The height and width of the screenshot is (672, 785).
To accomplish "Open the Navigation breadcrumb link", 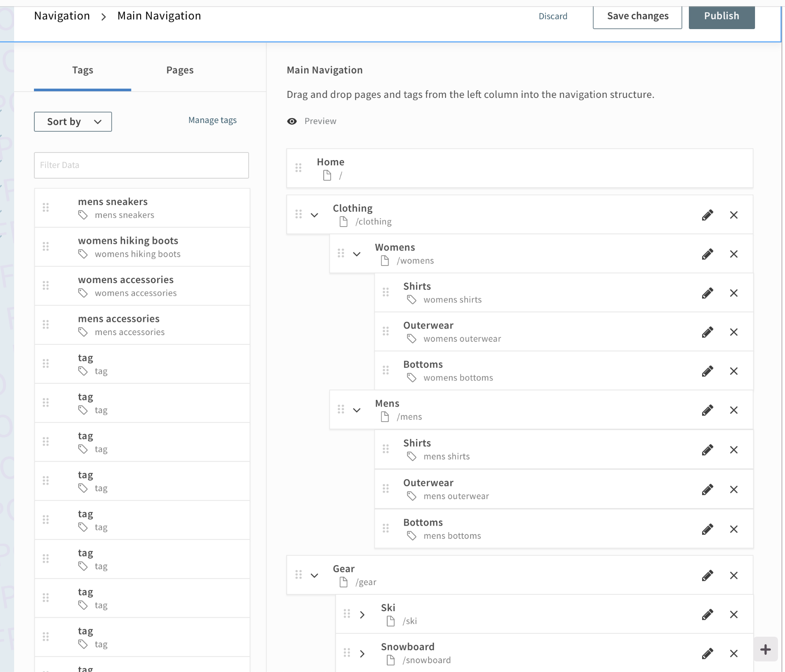I will tap(61, 16).
